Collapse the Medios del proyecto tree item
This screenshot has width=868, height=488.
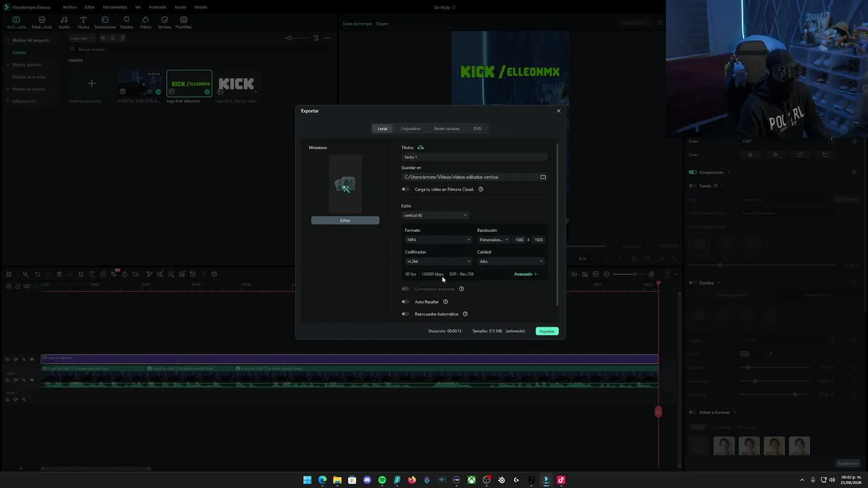(8, 40)
